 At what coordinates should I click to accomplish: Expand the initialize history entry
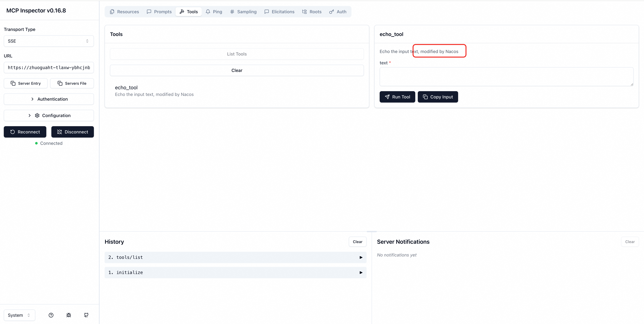tap(235, 272)
